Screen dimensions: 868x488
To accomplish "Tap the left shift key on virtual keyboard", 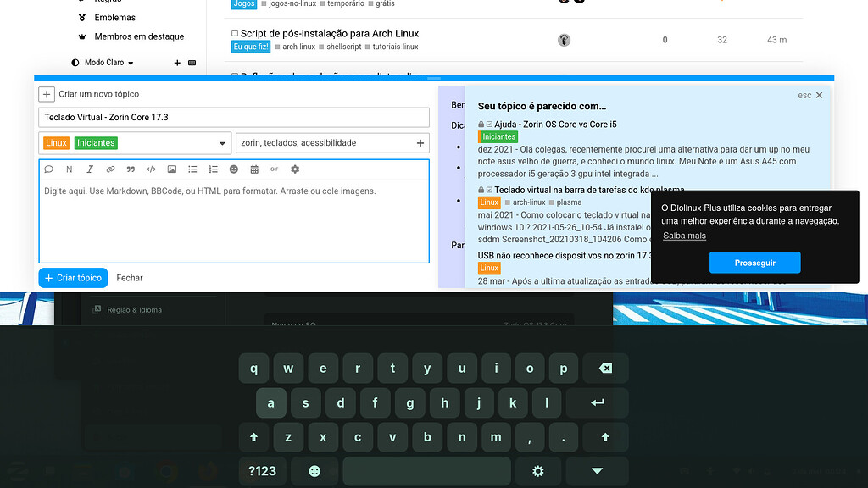I will 254,437.
